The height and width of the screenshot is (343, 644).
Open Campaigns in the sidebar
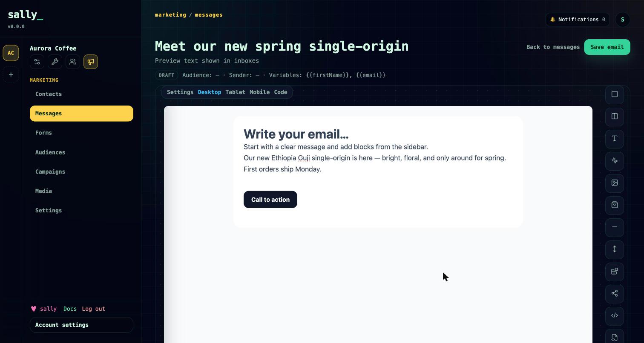pos(81,172)
